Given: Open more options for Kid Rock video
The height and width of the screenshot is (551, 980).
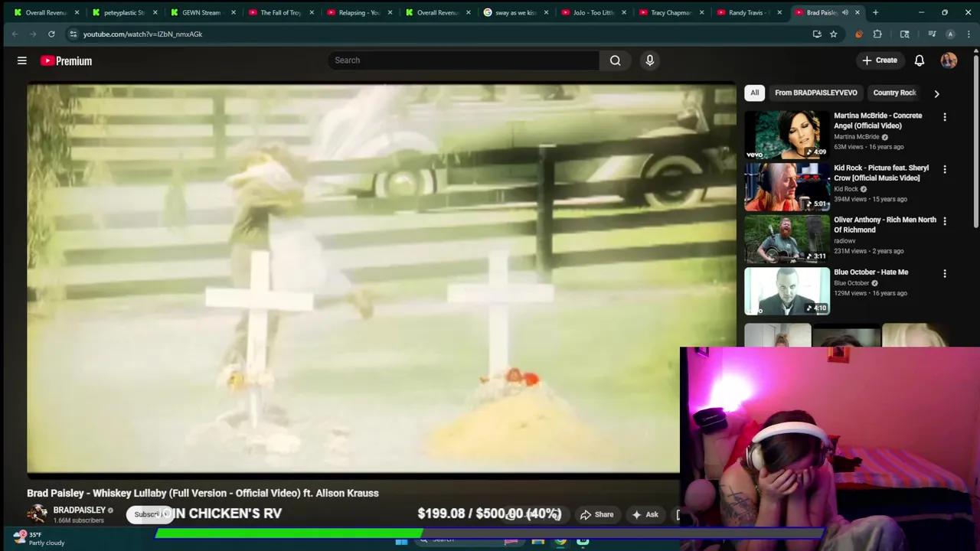Looking at the screenshot, I should pos(945,169).
